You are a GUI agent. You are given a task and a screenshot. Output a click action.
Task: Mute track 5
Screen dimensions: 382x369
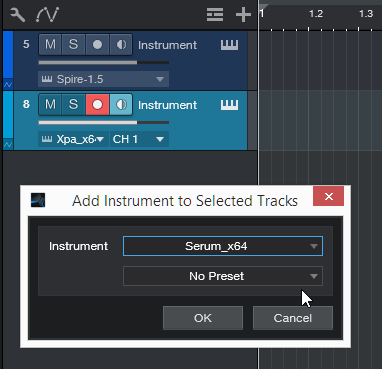pyautogui.click(x=50, y=44)
